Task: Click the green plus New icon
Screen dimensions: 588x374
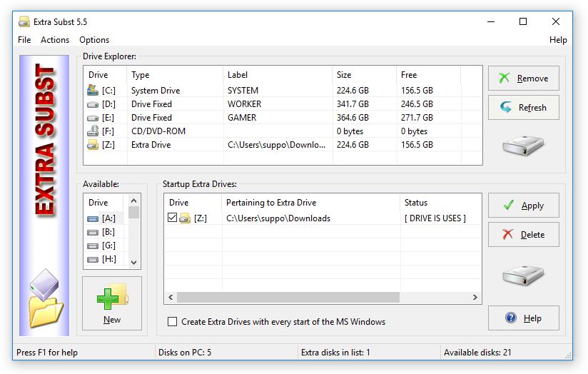Action: [x=111, y=297]
